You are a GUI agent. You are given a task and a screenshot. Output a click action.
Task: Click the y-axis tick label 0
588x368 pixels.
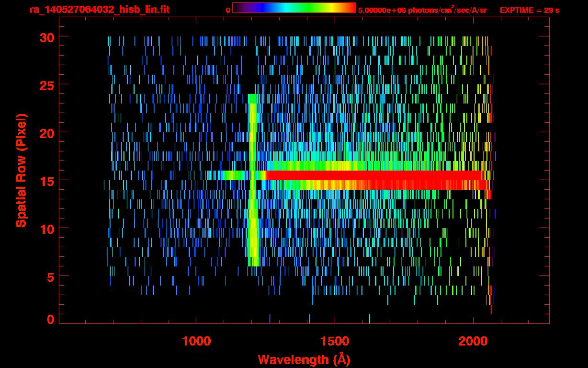point(50,319)
